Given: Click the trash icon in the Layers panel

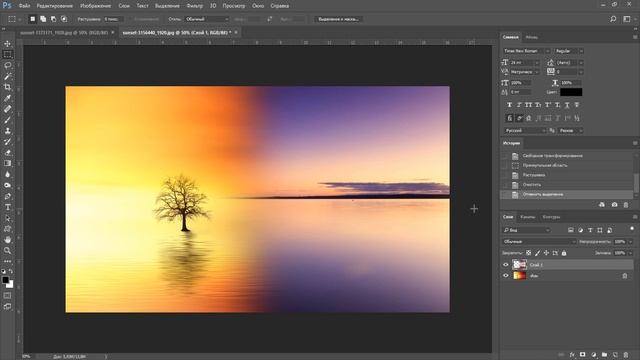Looking at the screenshot, I should click(626, 355).
